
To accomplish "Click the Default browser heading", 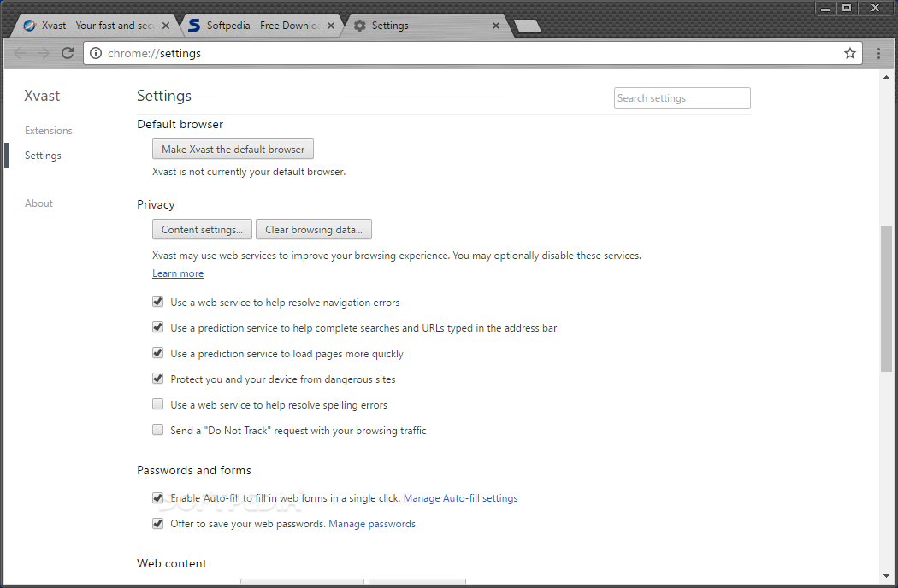I will [x=180, y=124].
